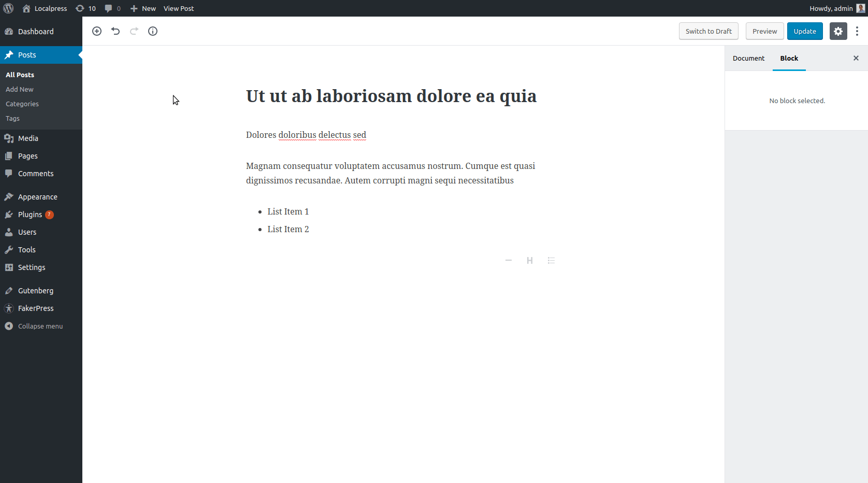Click the Posts pushpin icon
Viewport: 868px width, 483px height.
click(9, 55)
